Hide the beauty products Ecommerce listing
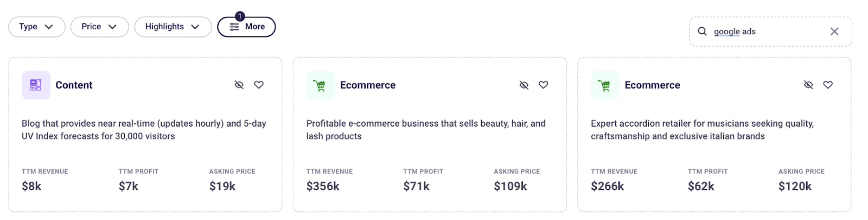Image resolution: width=868 pixels, height=220 pixels. point(524,85)
